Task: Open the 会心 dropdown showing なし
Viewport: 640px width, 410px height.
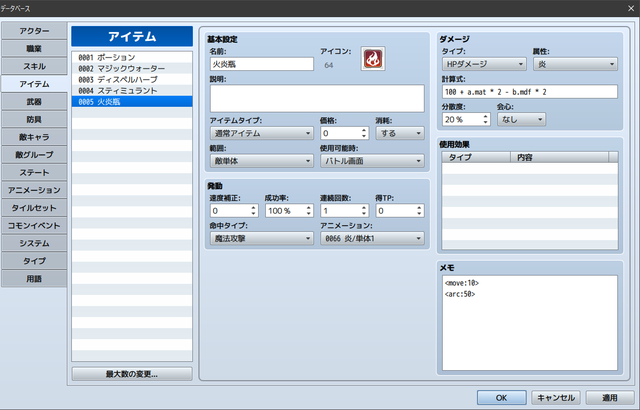Action: tap(521, 120)
